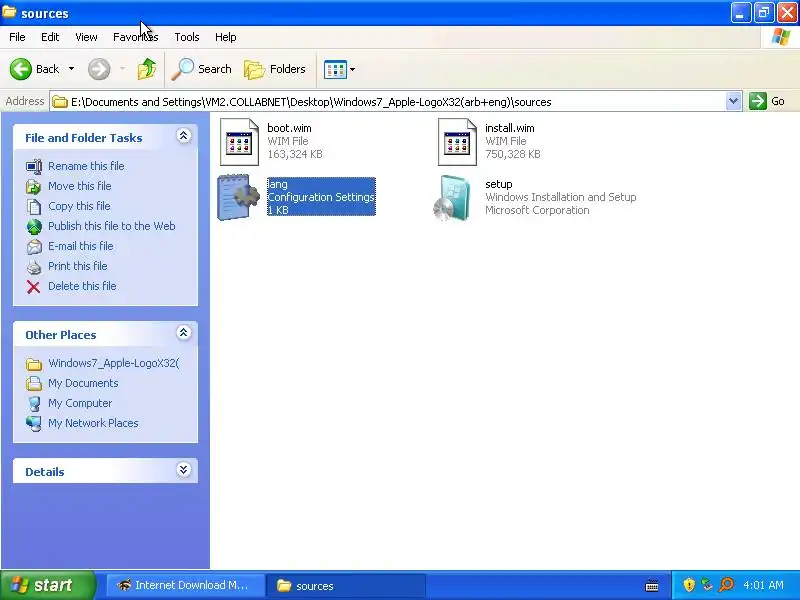Select the install.wim file icon

coord(457,142)
